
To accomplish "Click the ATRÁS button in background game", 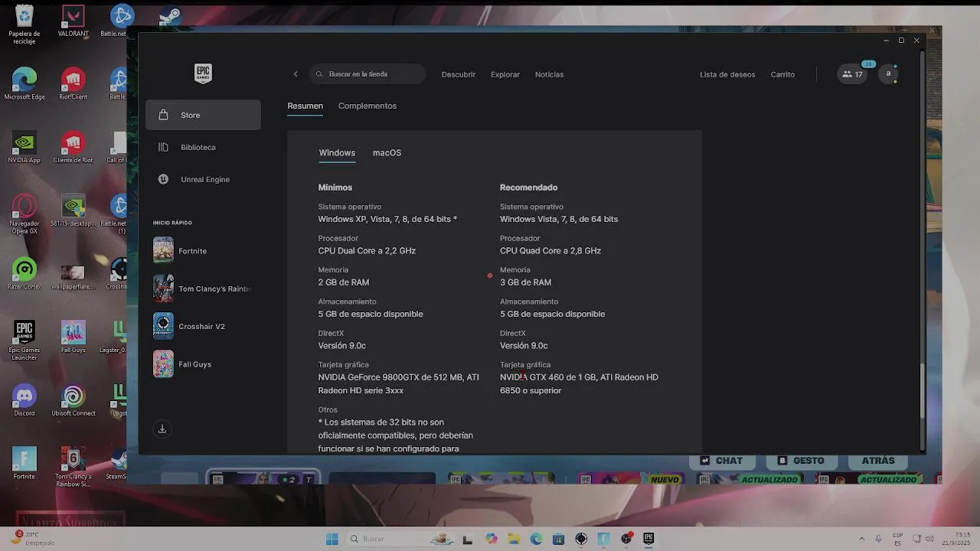I will pos(877,461).
